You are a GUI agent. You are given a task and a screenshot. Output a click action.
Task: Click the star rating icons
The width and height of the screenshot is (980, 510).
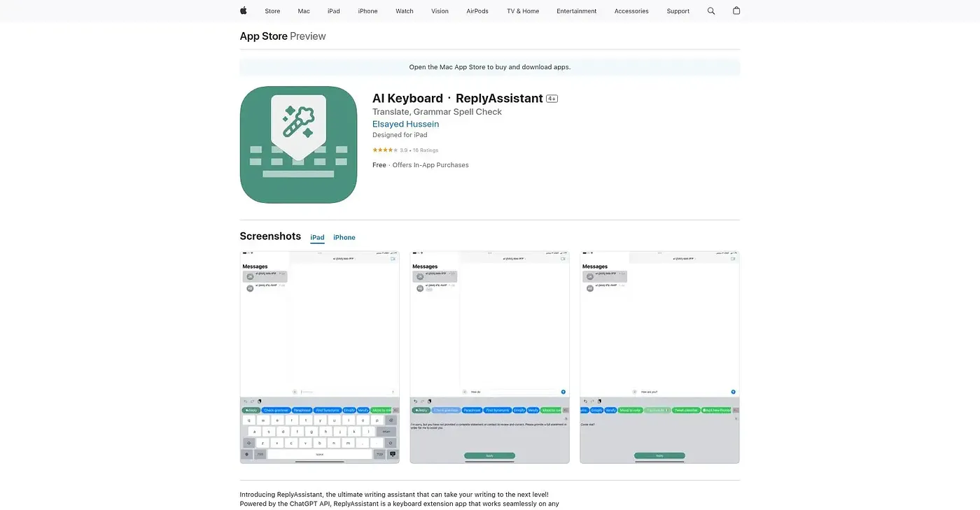point(384,150)
